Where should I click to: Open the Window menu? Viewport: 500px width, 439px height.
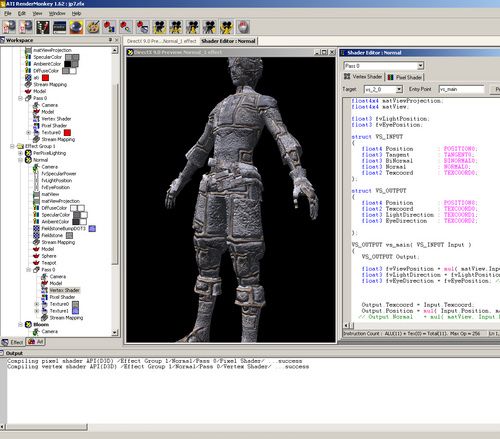pos(57,13)
